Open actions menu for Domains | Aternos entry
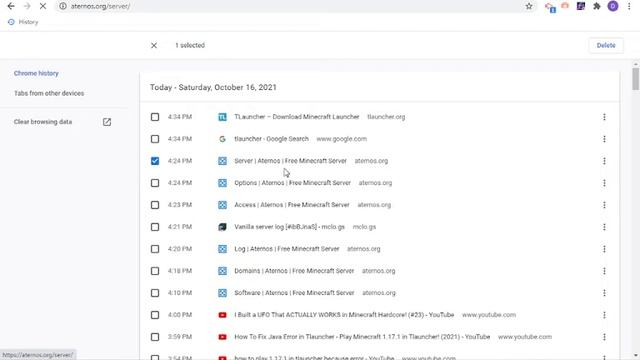Viewport: 640px width, 360px height. pyautogui.click(x=604, y=271)
